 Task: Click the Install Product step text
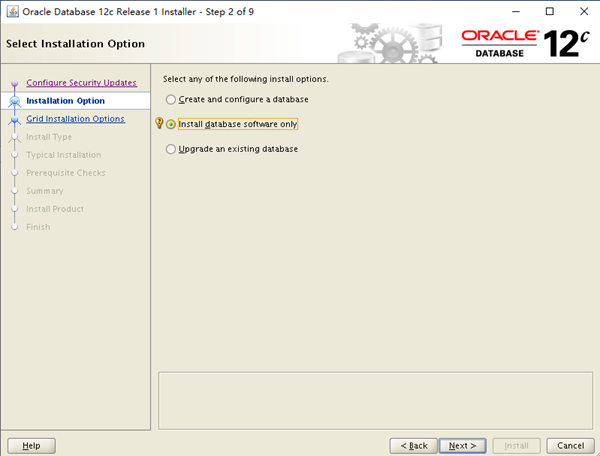tap(55, 209)
